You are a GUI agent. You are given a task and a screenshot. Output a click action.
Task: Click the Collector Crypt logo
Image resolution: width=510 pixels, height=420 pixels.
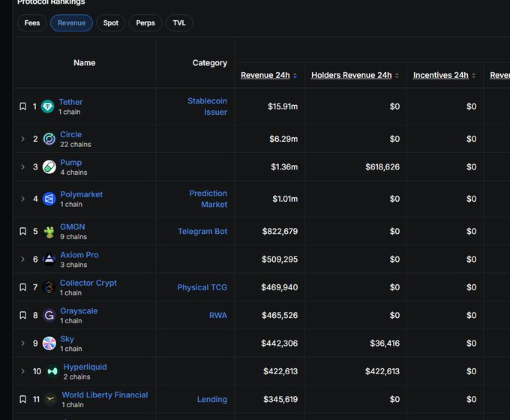click(x=49, y=287)
